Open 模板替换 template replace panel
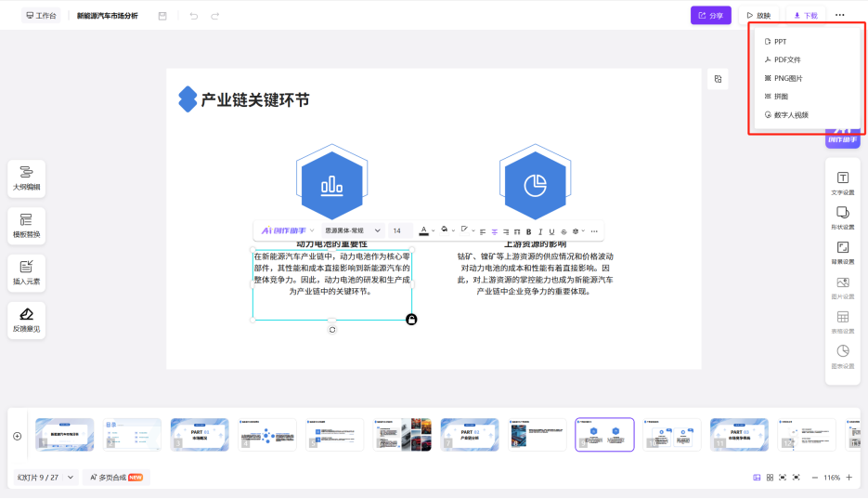The height and width of the screenshot is (499, 868). [27, 226]
